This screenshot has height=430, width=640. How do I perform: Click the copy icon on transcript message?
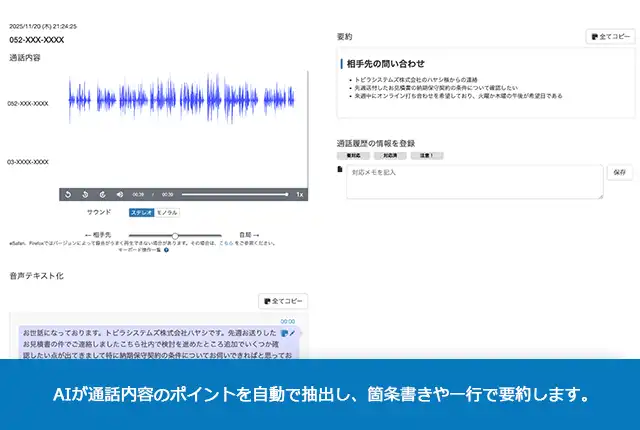(x=284, y=332)
